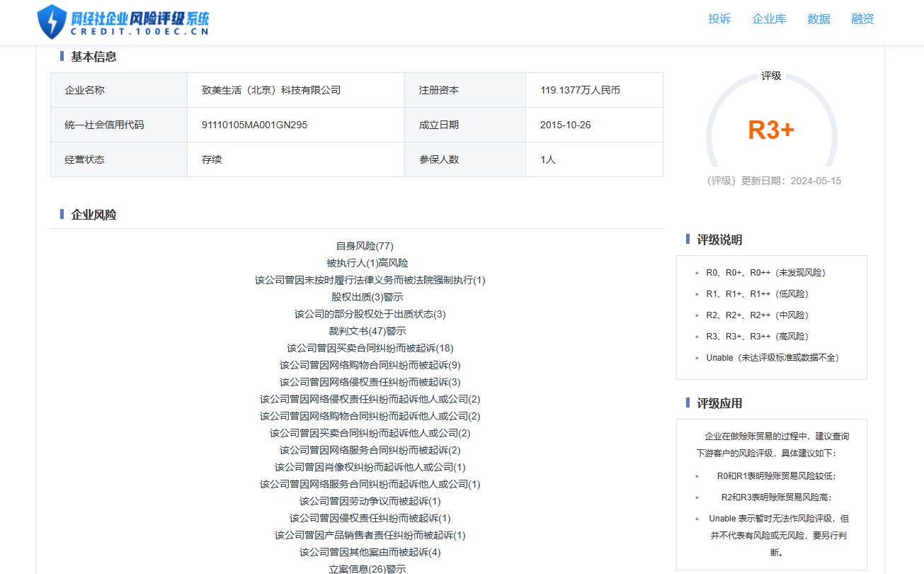Viewport: 924px width, 574px height.
Task: Open the 企业库 navigation link
Action: pyautogui.click(x=769, y=19)
